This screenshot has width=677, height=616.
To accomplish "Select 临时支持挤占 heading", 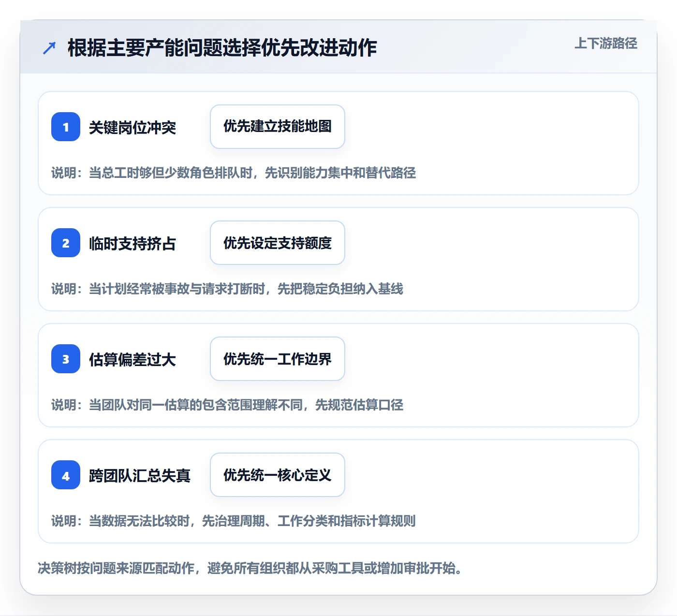I will (132, 244).
